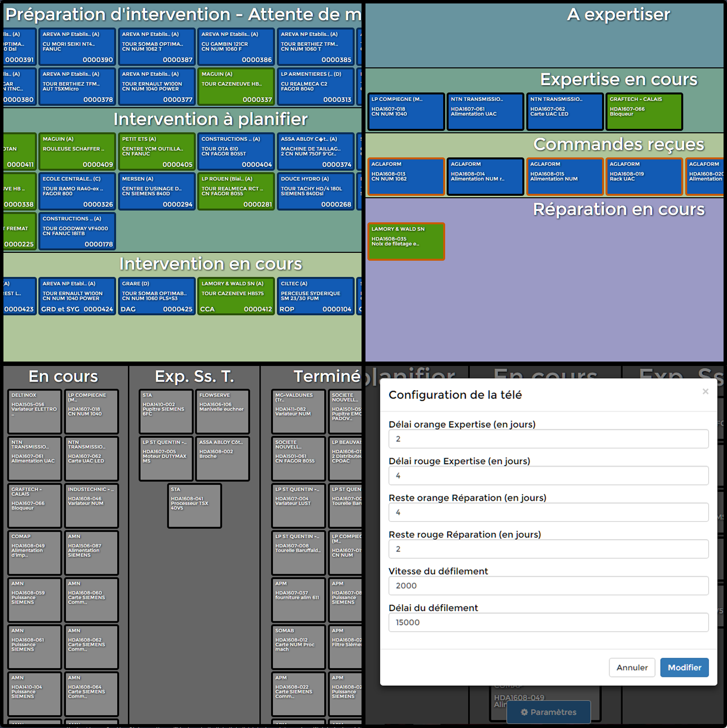Focus the Reste orange Réparation field

pyautogui.click(x=548, y=512)
